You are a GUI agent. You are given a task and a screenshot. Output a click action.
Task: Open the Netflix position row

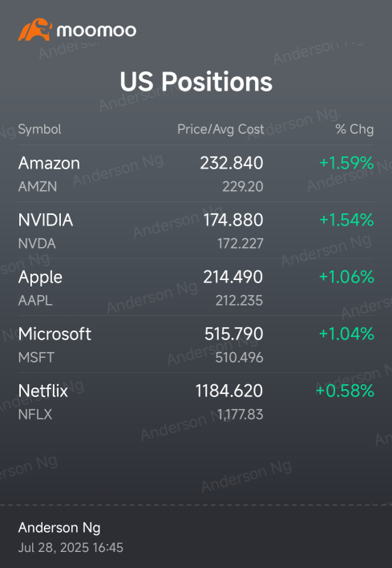(196, 401)
